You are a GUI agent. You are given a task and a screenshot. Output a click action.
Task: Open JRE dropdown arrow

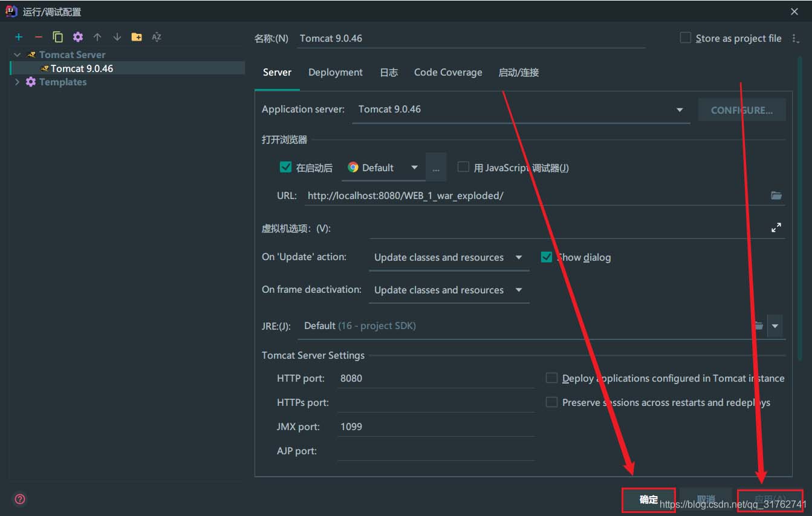coord(775,326)
